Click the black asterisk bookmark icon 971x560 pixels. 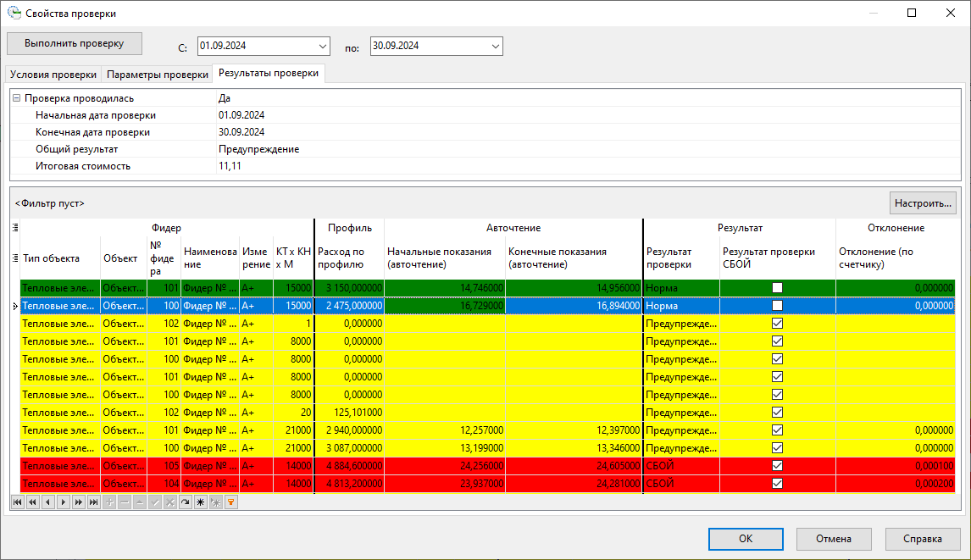pyautogui.click(x=200, y=502)
